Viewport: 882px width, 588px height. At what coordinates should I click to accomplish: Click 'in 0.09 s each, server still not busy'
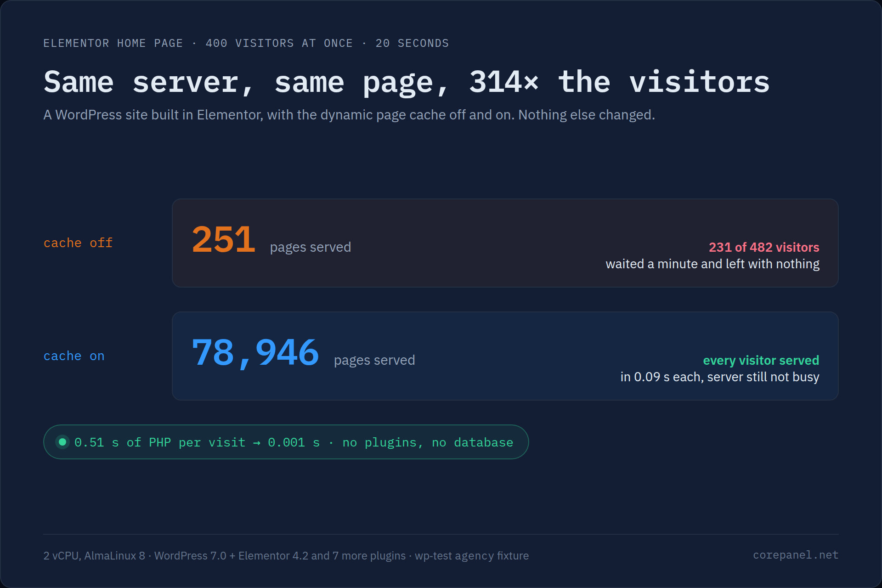coord(720,377)
